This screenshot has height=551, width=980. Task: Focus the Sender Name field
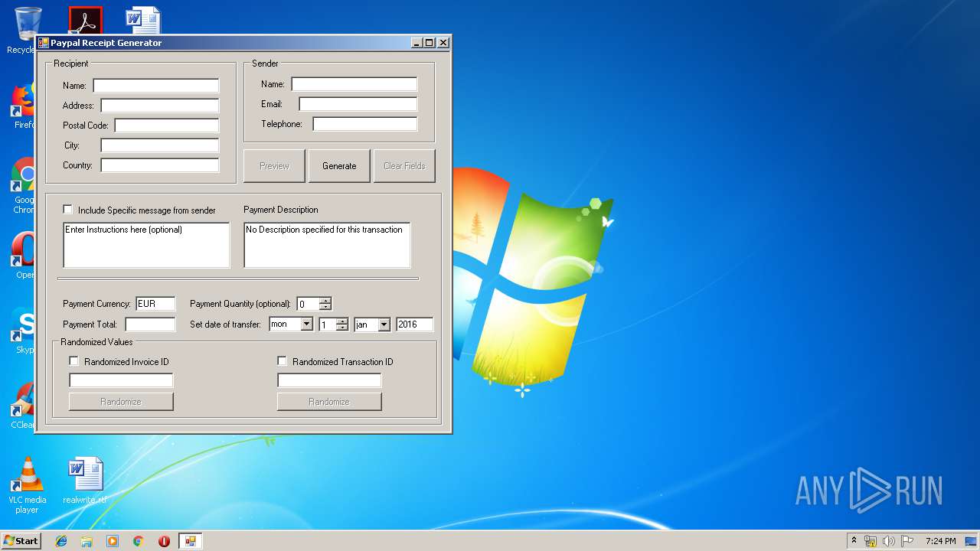pyautogui.click(x=354, y=84)
